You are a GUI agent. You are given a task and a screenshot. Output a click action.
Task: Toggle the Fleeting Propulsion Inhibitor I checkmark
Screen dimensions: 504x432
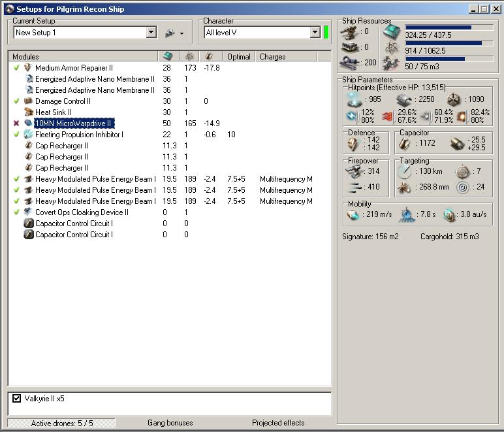[x=16, y=134]
